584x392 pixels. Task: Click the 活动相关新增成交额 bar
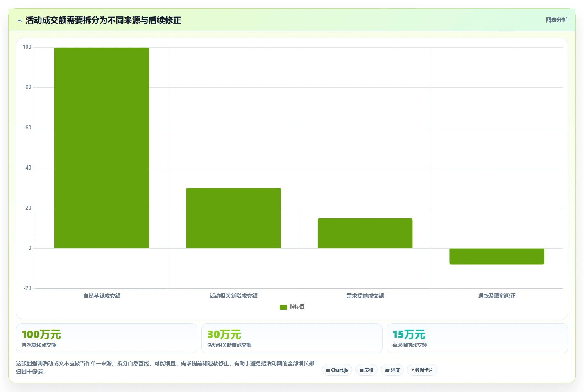coord(233,218)
